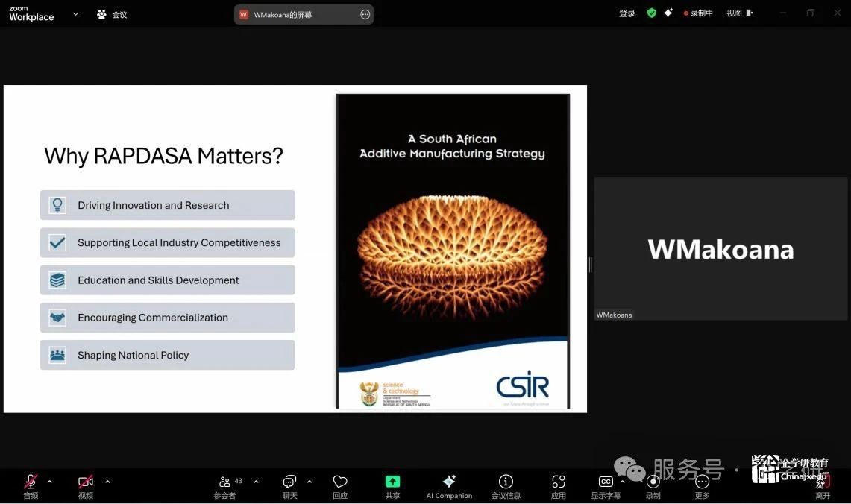Click the checkmark icon on the slide
This screenshot has width=851, height=504.
tap(57, 242)
